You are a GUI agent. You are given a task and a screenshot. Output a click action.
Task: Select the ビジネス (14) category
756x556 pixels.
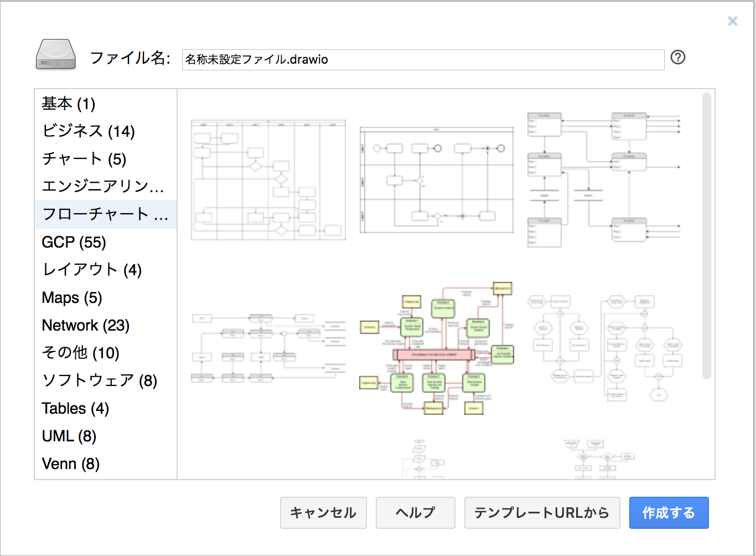(89, 131)
